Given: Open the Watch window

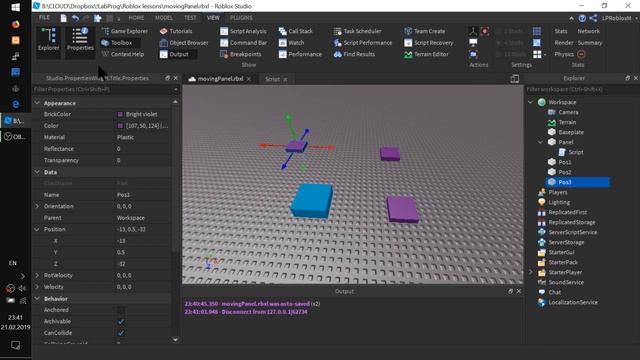Looking at the screenshot, I should [291, 42].
